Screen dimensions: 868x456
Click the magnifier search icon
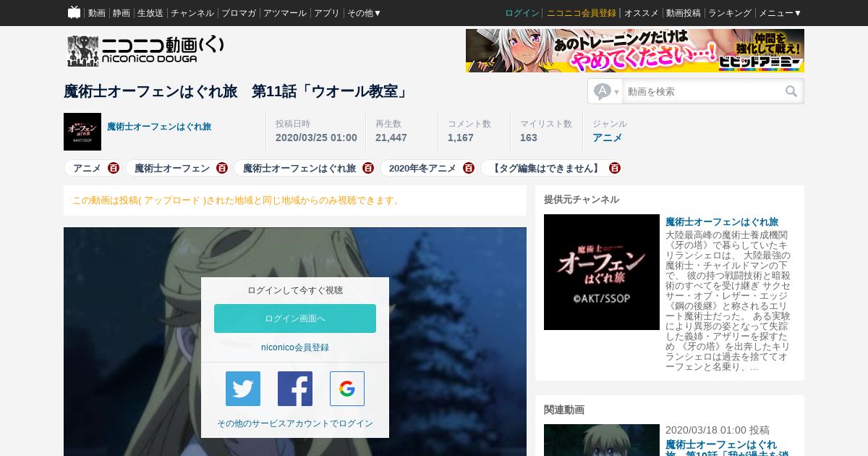[x=791, y=92]
